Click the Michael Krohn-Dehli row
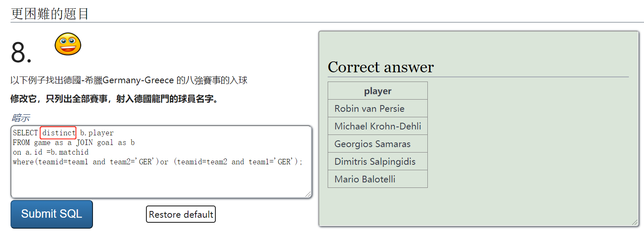 click(x=378, y=126)
